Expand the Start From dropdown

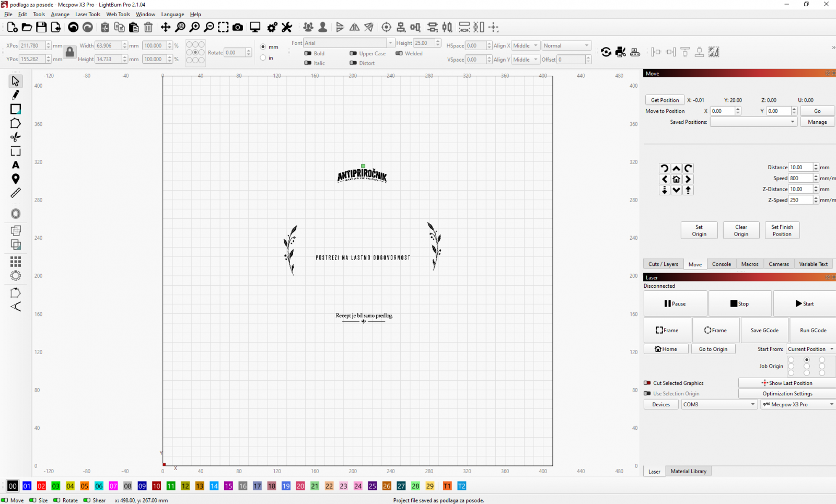tap(811, 349)
